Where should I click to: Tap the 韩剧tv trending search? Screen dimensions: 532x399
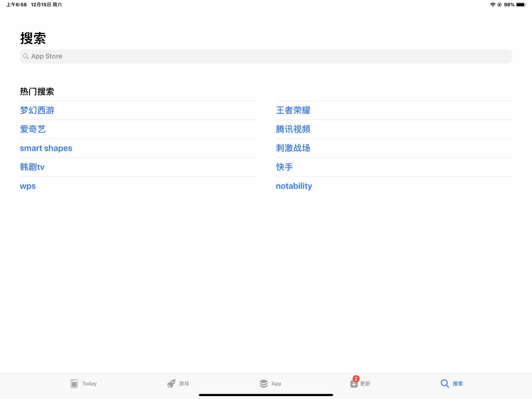32,167
